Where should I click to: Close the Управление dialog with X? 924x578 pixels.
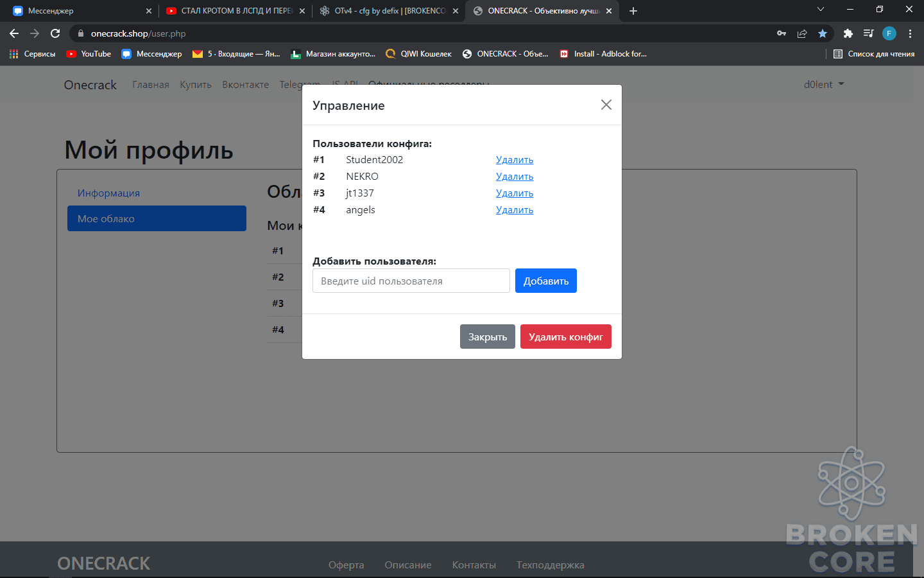coord(606,105)
